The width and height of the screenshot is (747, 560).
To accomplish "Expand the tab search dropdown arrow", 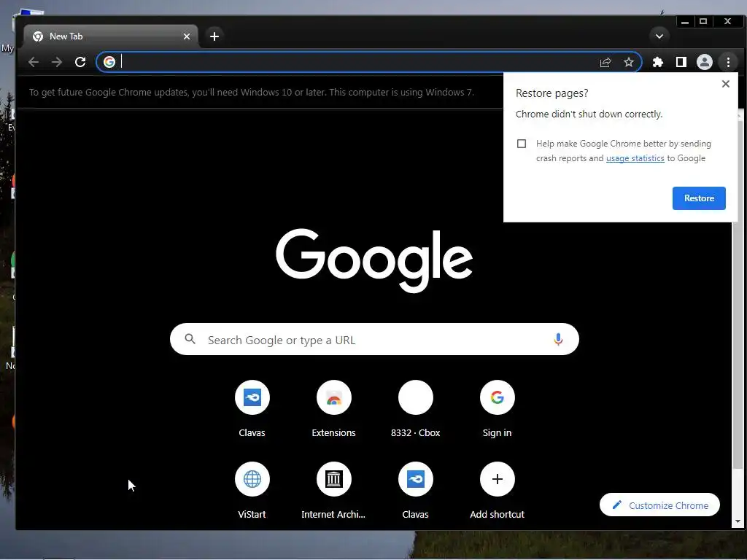I will pos(659,36).
